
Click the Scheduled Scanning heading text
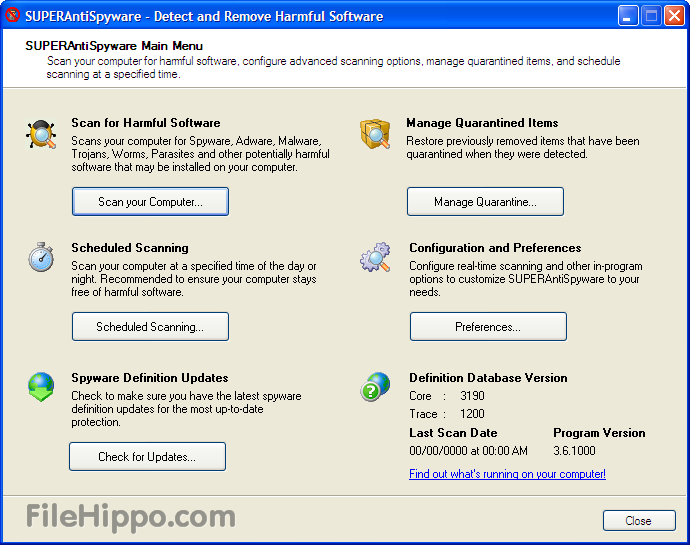point(130,248)
